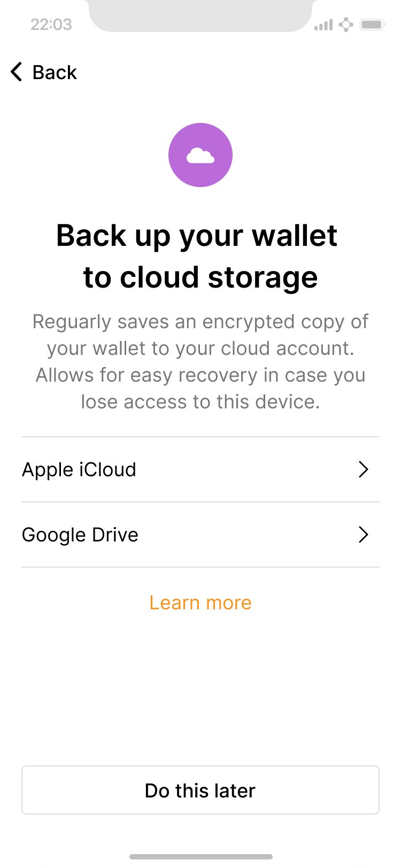Tap the back chevron arrow icon
The image size is (401, 868).
coord(17,72)
